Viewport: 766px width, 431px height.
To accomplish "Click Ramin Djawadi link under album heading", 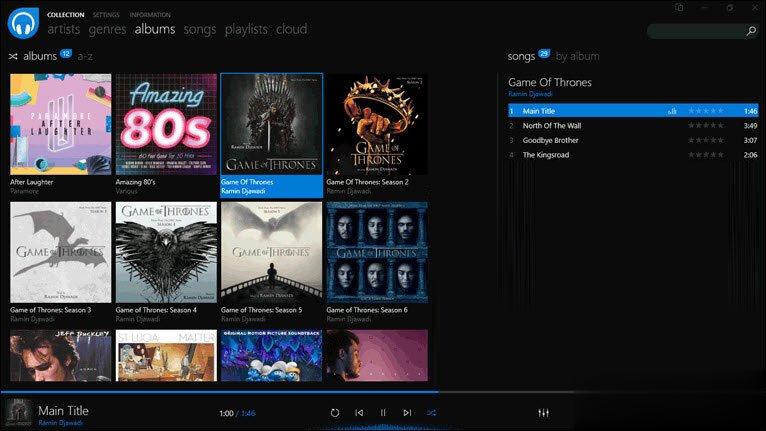I will [530, 94].
